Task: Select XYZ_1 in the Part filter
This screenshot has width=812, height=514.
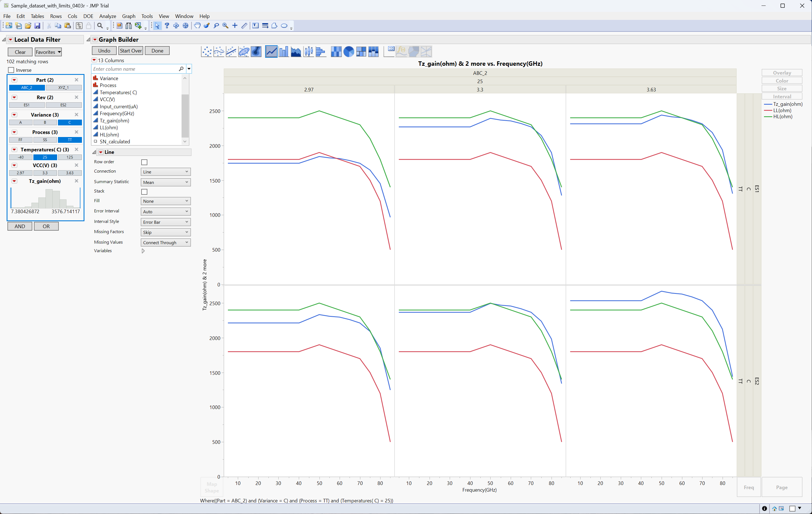Action: click(x=63, y=88)
